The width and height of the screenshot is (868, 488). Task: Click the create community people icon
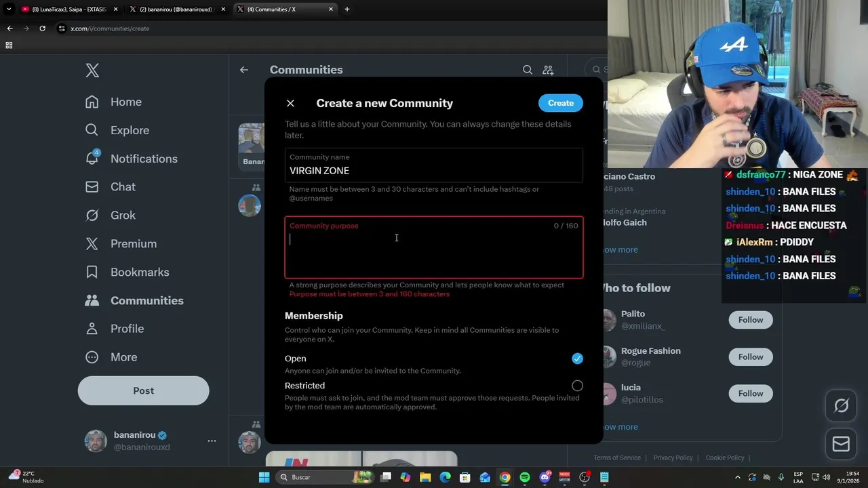point(548,70)
